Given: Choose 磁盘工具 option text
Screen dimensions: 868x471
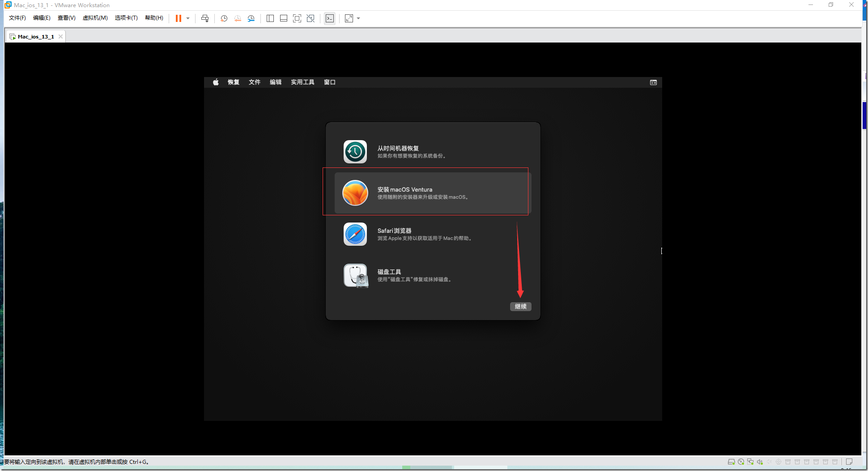Looking at the screenshot, I should pos(389,272).
